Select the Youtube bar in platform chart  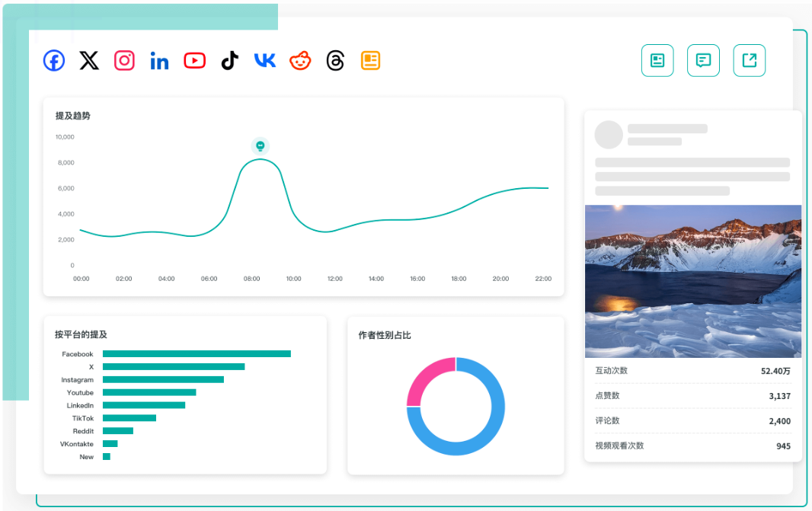pyautogui.click(x=149, y=392)
